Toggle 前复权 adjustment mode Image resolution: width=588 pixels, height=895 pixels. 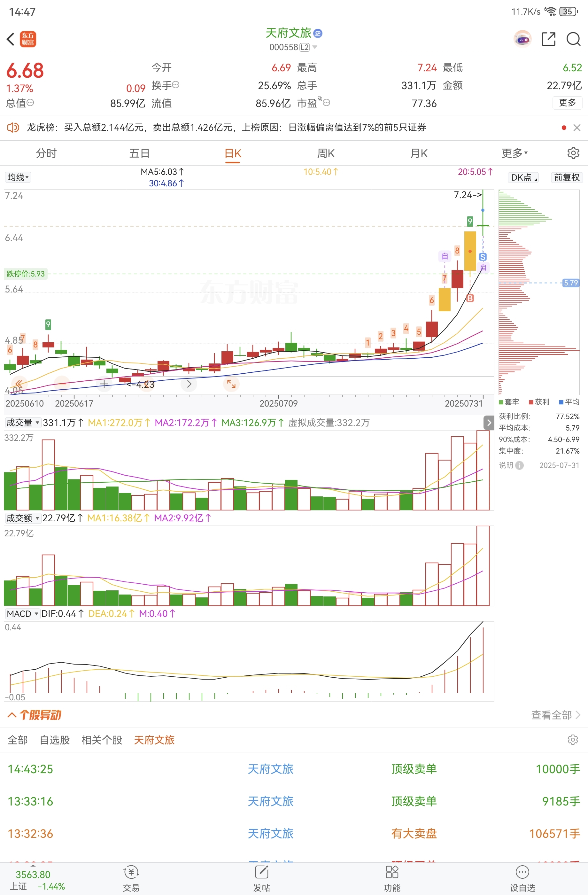(x=567, y=177)
